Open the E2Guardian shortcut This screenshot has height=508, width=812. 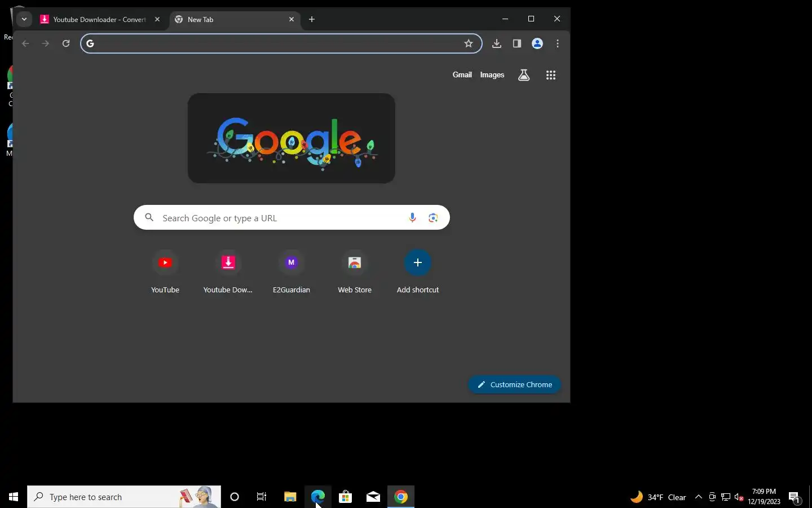pos(292,272)
